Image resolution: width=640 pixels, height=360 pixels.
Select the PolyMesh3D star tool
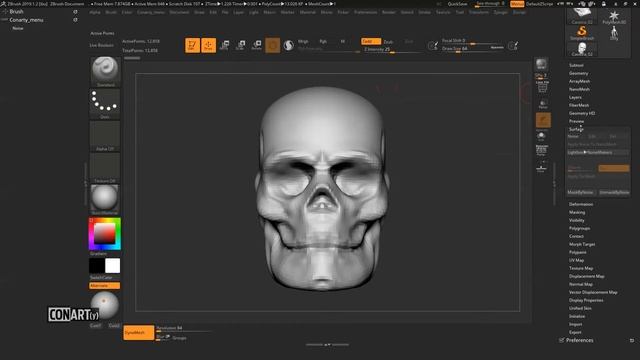pyautogui.click(x=614, y=17)
